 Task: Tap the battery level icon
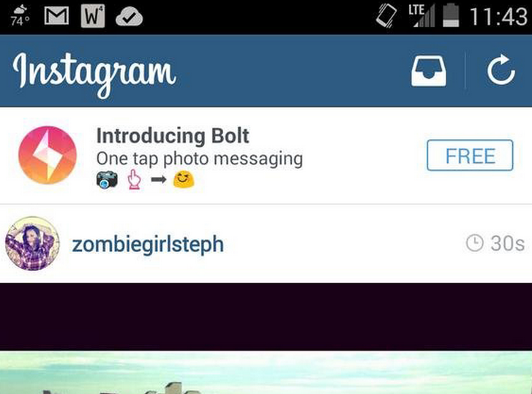451,15
